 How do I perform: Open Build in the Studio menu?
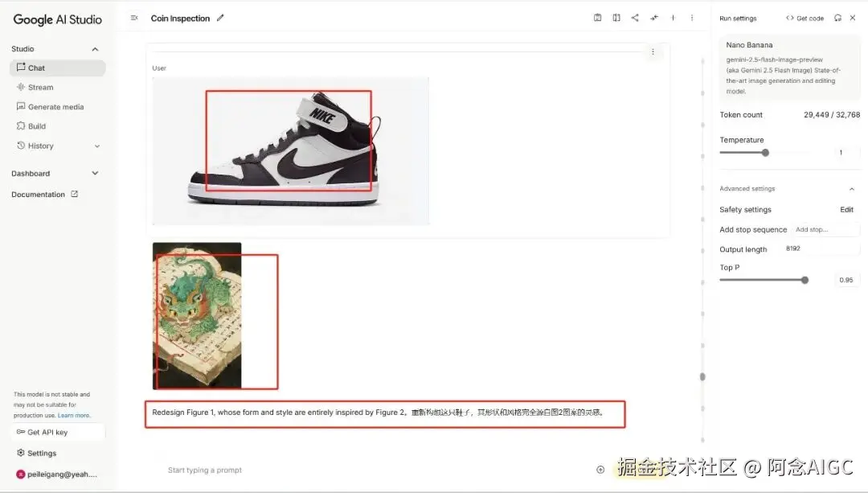click(58, 125)
